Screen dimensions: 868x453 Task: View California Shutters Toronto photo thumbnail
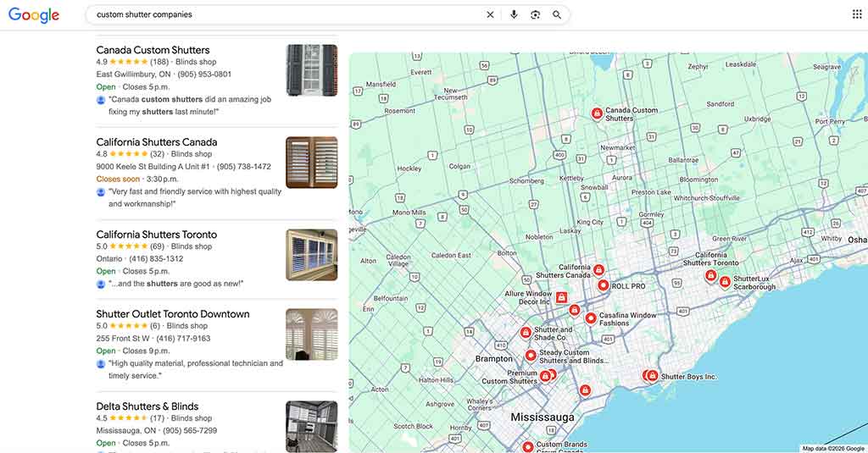tap(312, 255)
